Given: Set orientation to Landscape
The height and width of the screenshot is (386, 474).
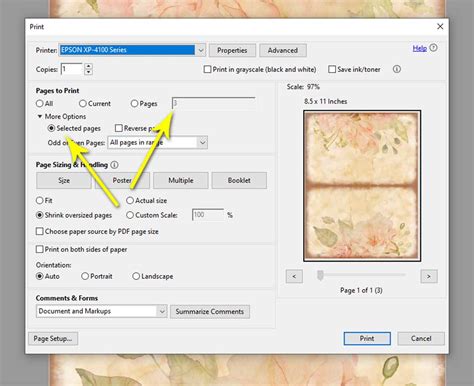Looking at the screenshot, I should [x=136, y=276].
